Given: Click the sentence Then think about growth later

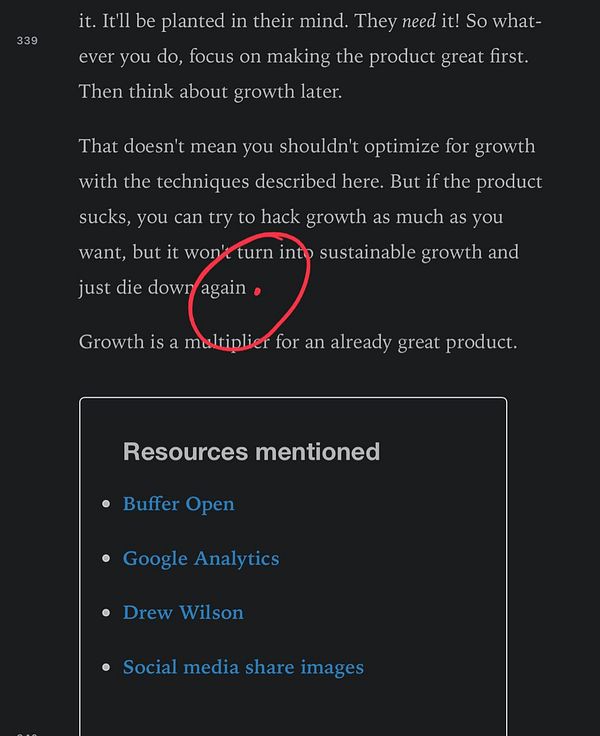Looking at the screenshot, I should (x=210, y=92).
